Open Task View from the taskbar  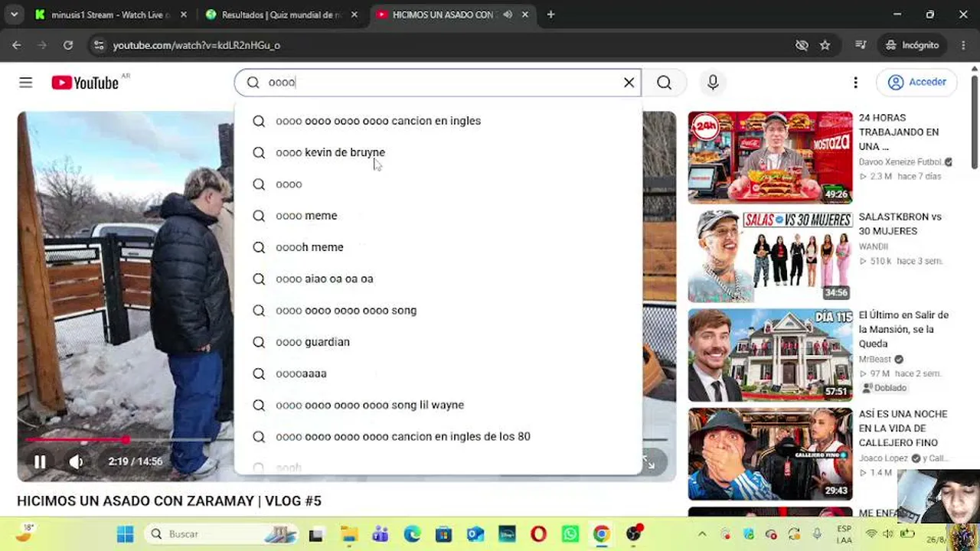[x=315, y=534]
